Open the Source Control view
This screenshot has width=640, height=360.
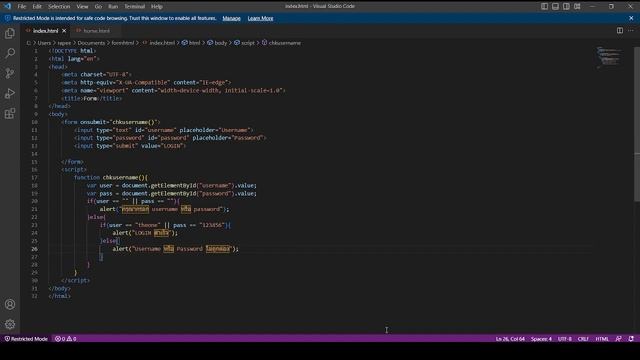(10, 73)
